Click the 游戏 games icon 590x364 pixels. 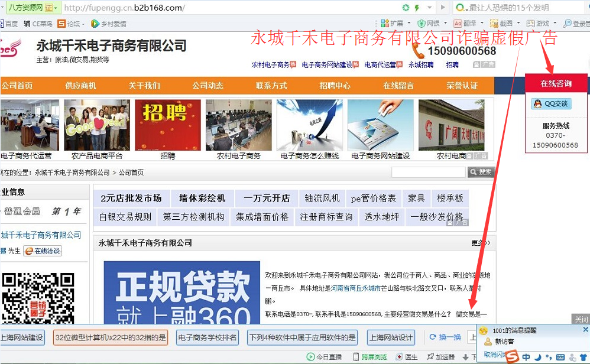coord(530,23)
